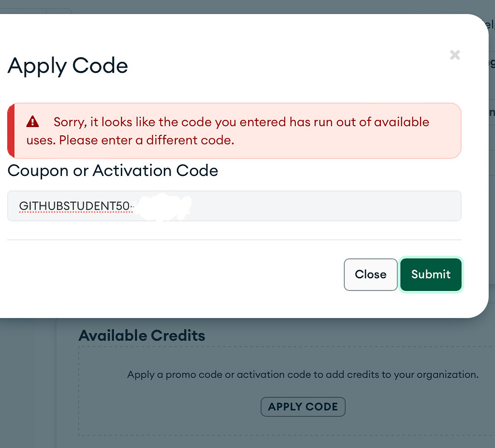Click the Coupon or Activation Code label
495x448 pixels.
click(113, 171)
